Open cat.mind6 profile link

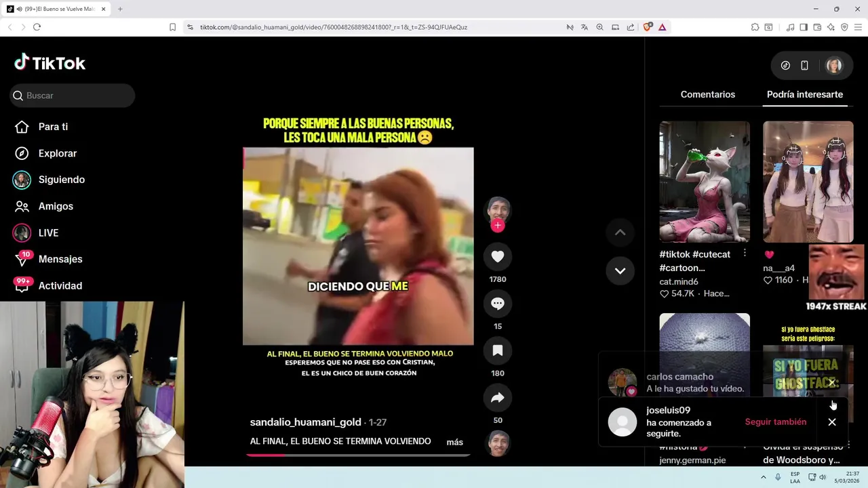pyautogui.click(x=679, y=281)
